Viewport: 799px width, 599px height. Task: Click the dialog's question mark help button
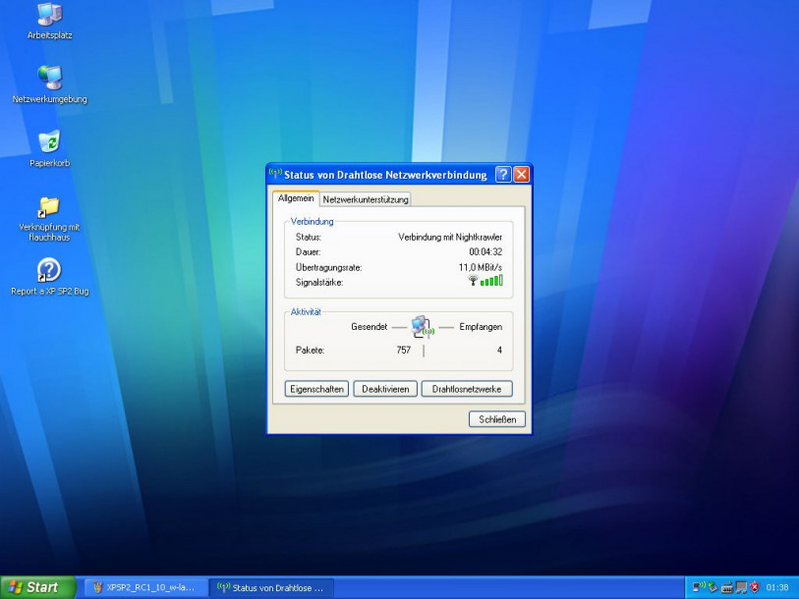coord(502,175)
